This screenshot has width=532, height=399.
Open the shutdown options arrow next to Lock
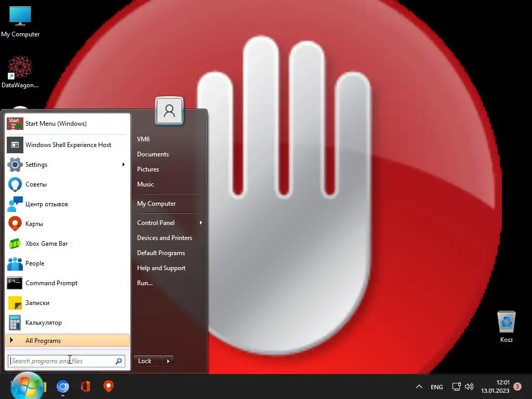[168, 361]
